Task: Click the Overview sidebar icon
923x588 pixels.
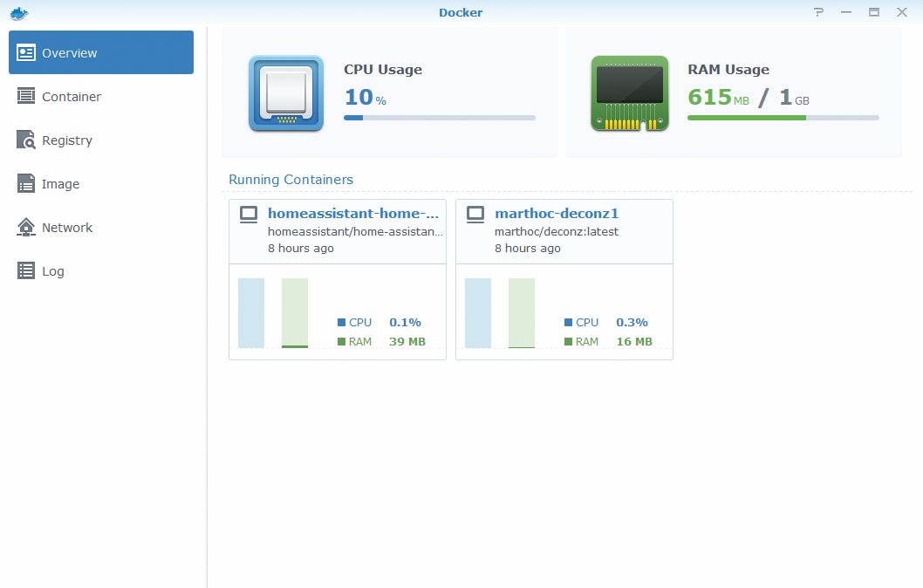Action: [26, 52]
